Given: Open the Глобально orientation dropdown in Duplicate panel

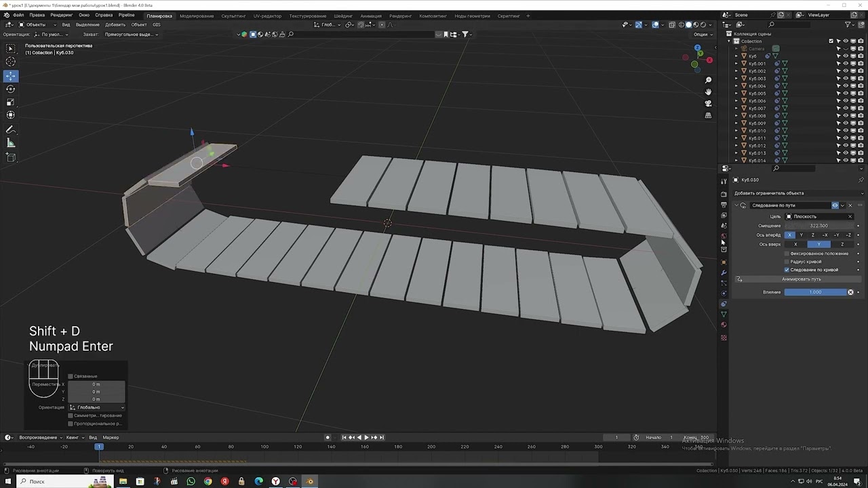Looking at the screenshot, I should click(x=97, y=407).
